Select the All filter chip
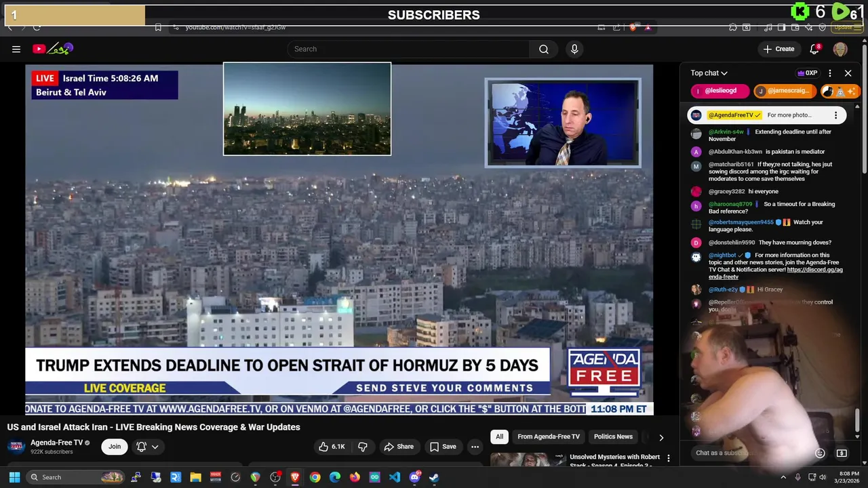The image size is (868, 488). coord(499,437)
